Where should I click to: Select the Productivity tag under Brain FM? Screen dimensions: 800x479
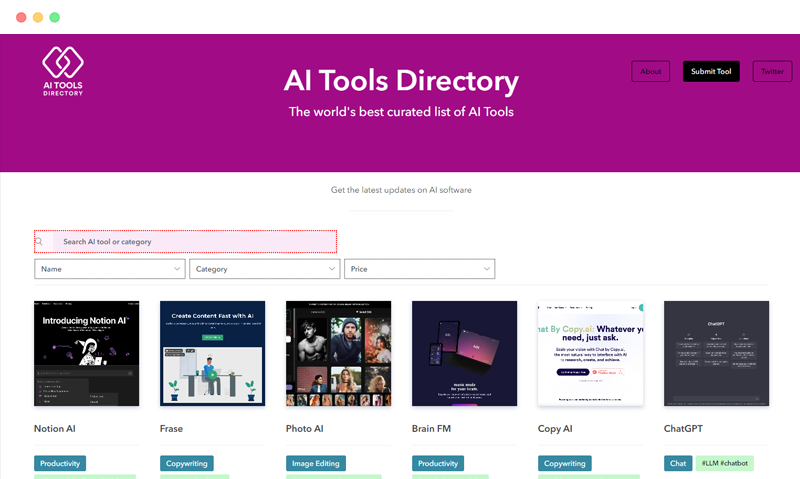438,463
